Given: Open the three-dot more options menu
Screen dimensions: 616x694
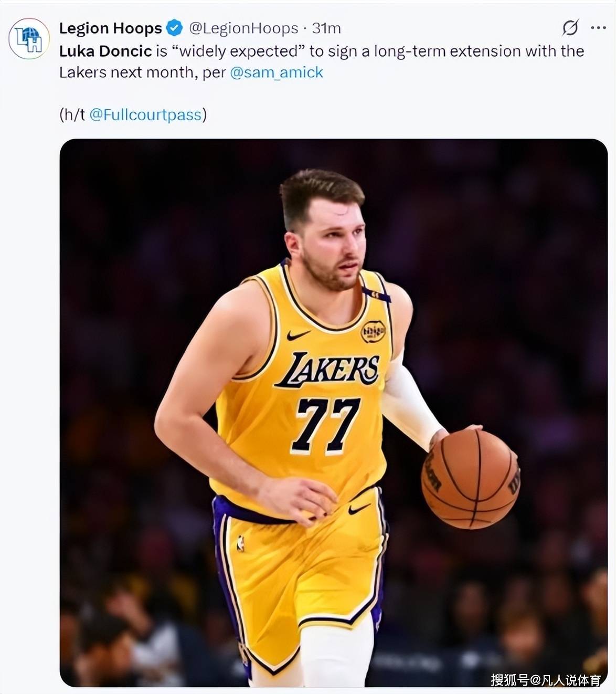Looking at the screenshot, I should click(598, 28).
